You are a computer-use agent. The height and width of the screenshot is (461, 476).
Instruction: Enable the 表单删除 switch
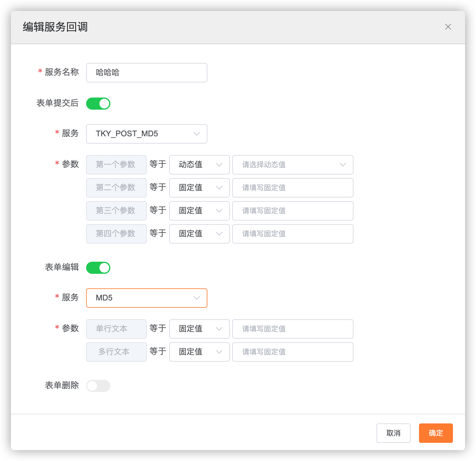98,386
